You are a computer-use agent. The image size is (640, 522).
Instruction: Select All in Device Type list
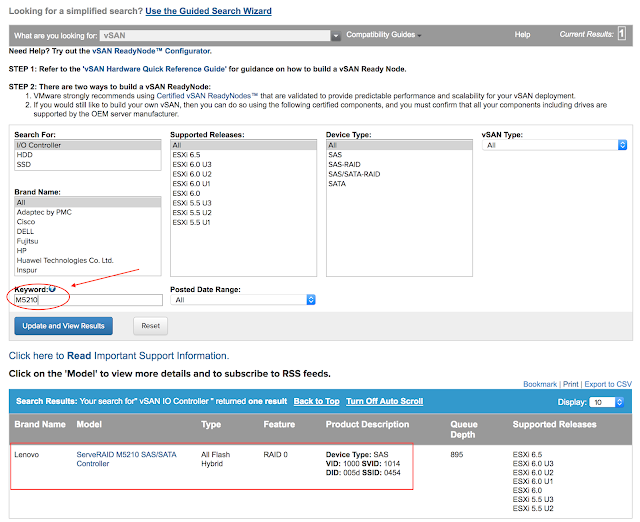[x=399, y=145]
